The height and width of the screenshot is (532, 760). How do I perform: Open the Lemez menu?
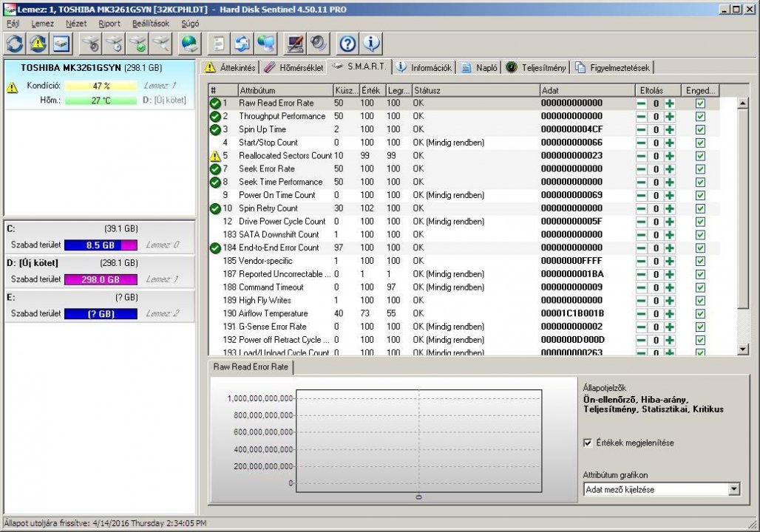click(43, 23)
